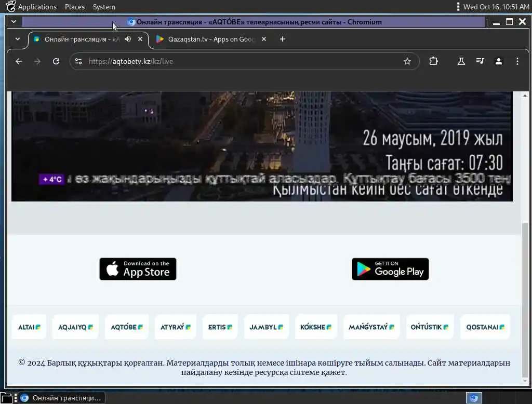Open Chrome Labs flask icon
This screenshot has height=404, width=532.
(461, 61)
